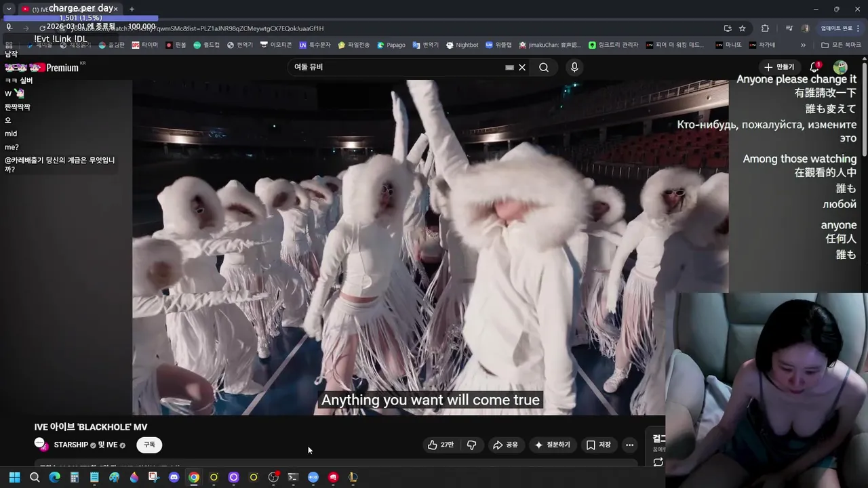Open the League of Legends taskbar icon
This screenshot has width=868, height=488.
[353, 477]
